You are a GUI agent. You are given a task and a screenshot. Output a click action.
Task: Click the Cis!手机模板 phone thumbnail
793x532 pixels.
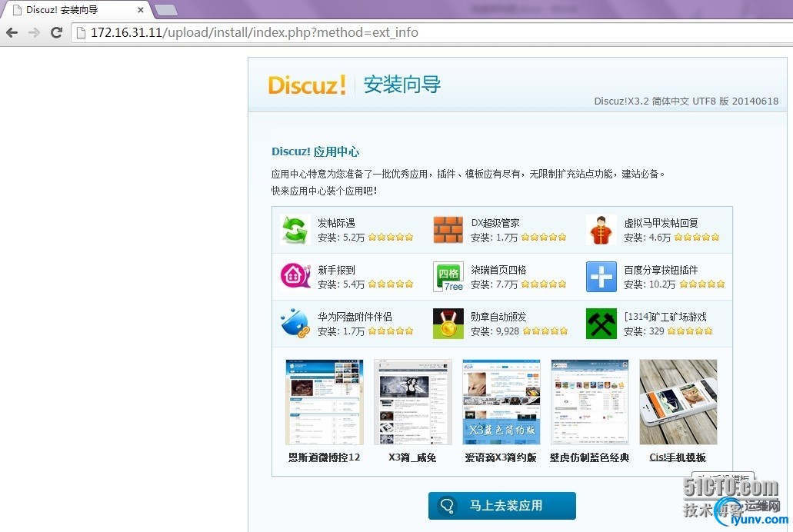pos(678,402)
